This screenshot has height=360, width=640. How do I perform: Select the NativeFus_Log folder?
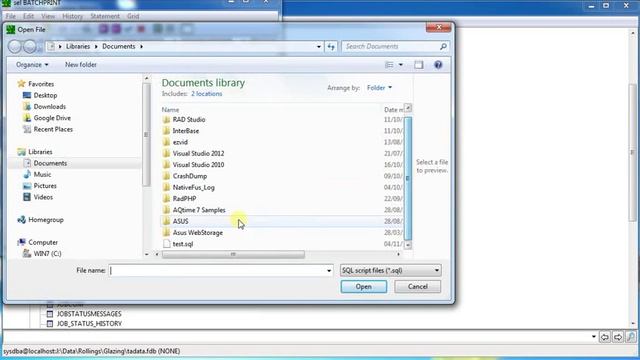[193, 188]
